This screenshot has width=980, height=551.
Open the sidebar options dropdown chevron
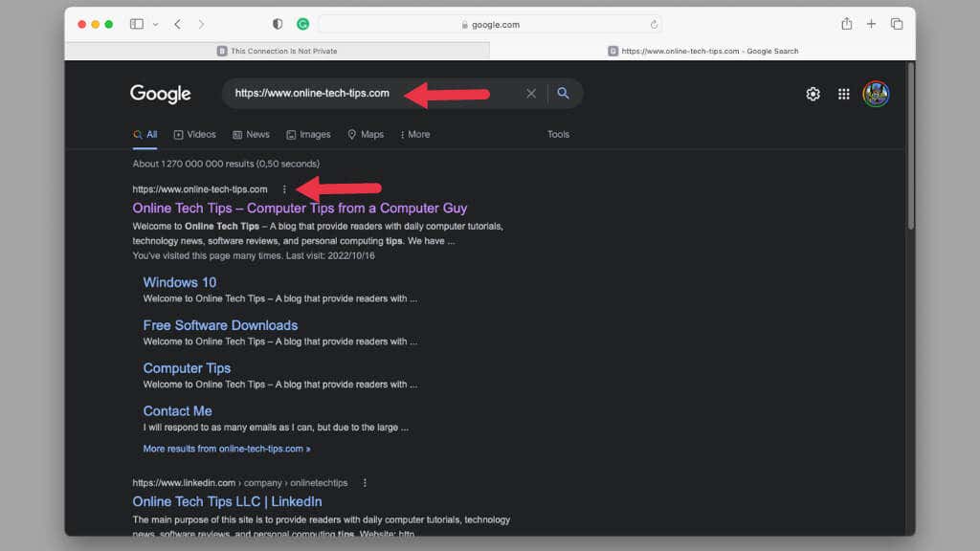[156, 24]
